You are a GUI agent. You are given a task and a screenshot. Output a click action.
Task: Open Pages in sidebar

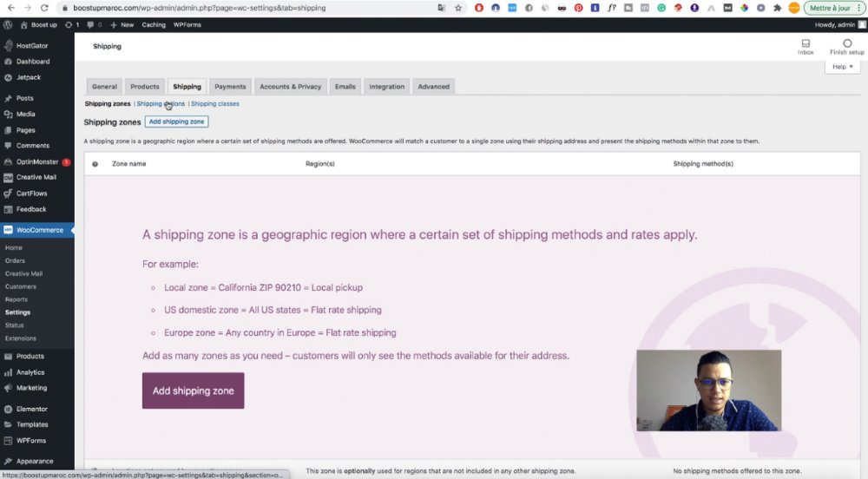pos(25,130)
